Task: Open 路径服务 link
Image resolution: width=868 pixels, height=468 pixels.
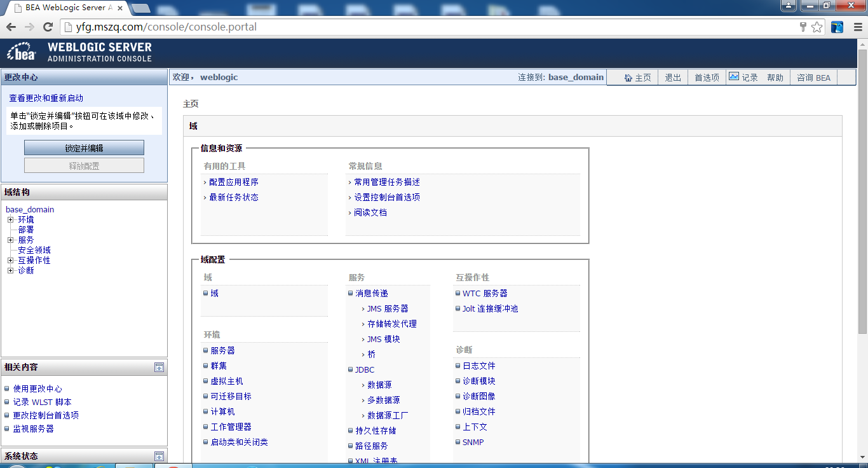Action: click(372, 446)
